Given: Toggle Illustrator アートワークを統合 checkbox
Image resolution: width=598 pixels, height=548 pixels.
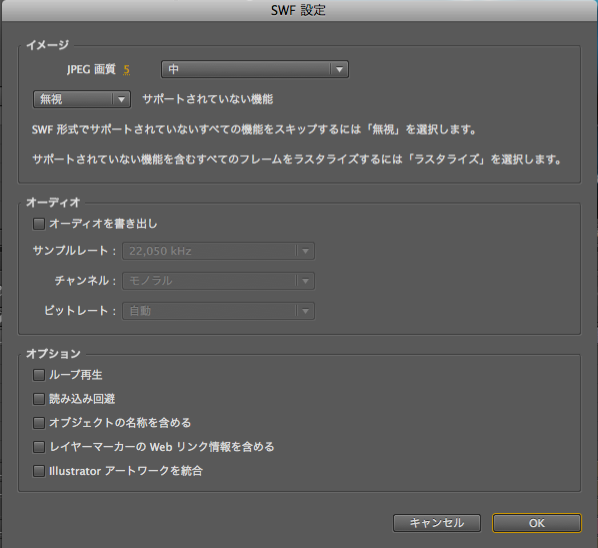Looking at the screenshot, I should coord(39,471).
